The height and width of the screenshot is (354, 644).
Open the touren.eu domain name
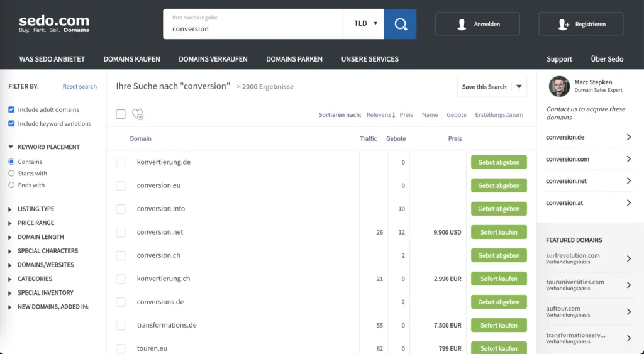152,348
